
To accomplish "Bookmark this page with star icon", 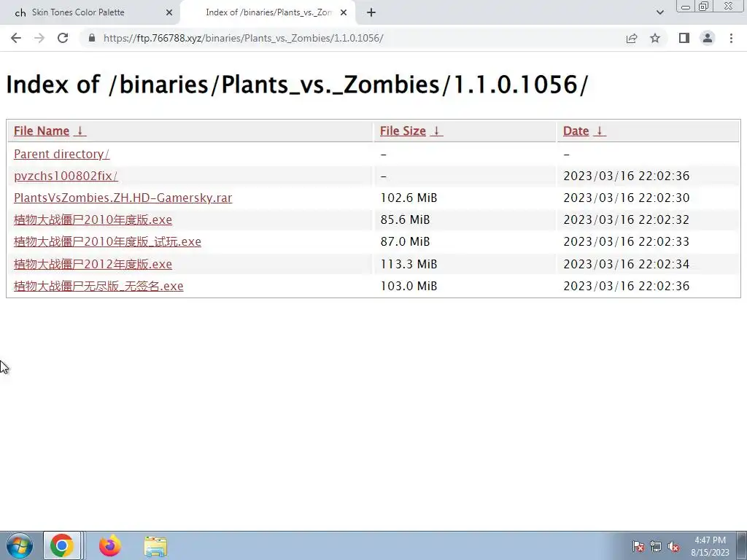I will pos(655,38).
